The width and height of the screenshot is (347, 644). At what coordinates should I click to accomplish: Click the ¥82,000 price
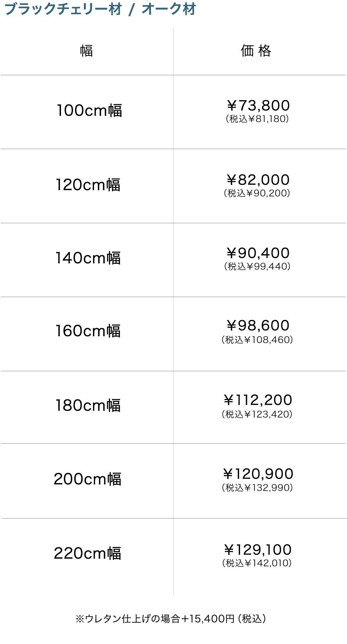[x=258, y=180]
